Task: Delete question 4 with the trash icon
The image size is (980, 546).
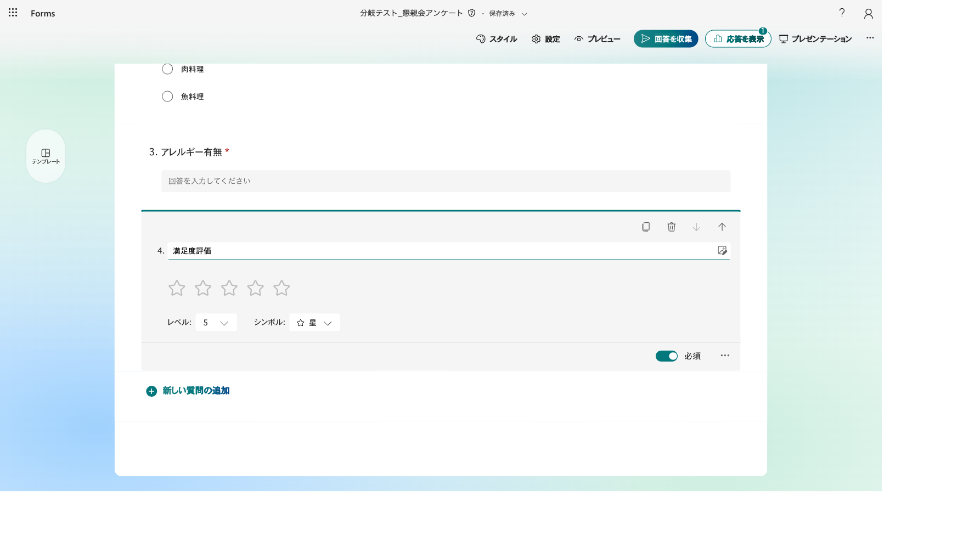Action: (671, 227)
